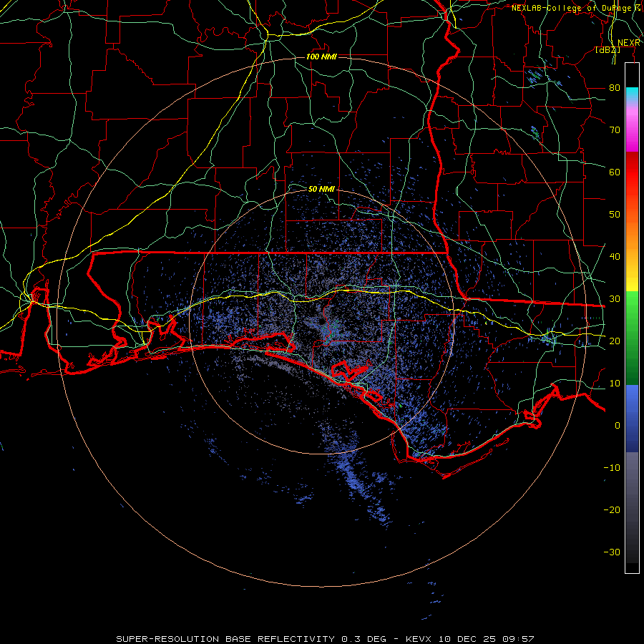Click the SUPER-RESOLUTION BASE REFLECTIVITY caption text

[x=225, y=639]
